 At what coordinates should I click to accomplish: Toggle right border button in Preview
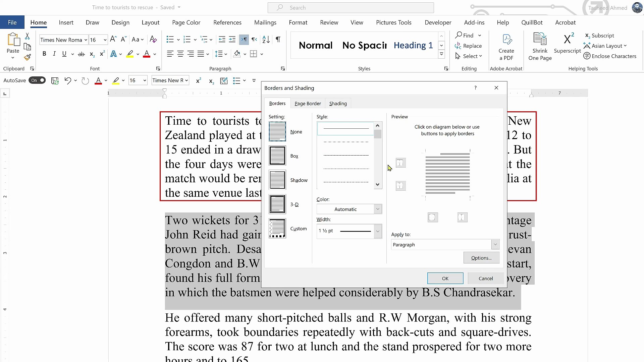coord(462,218)
